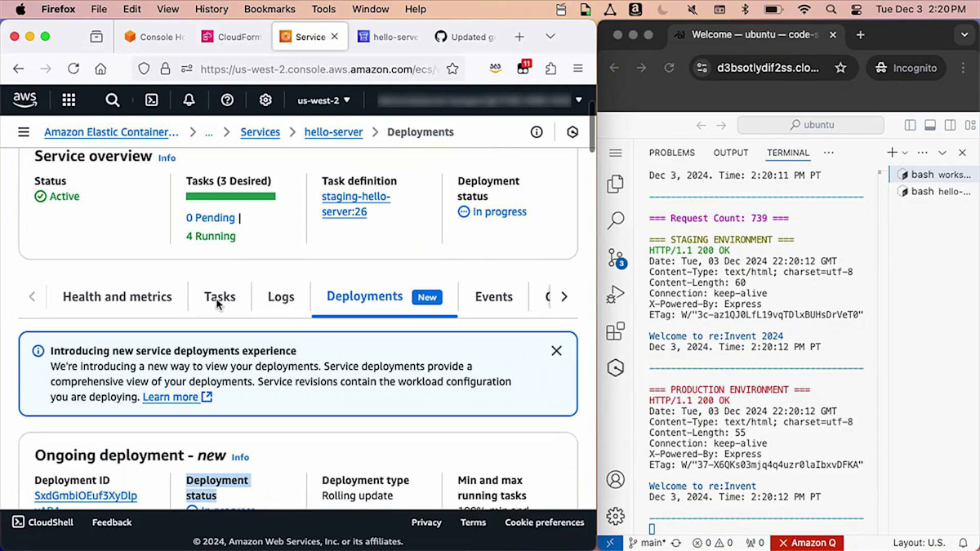
Task: Click the 4 Running tasks link
Action: (x=211, y=236)
